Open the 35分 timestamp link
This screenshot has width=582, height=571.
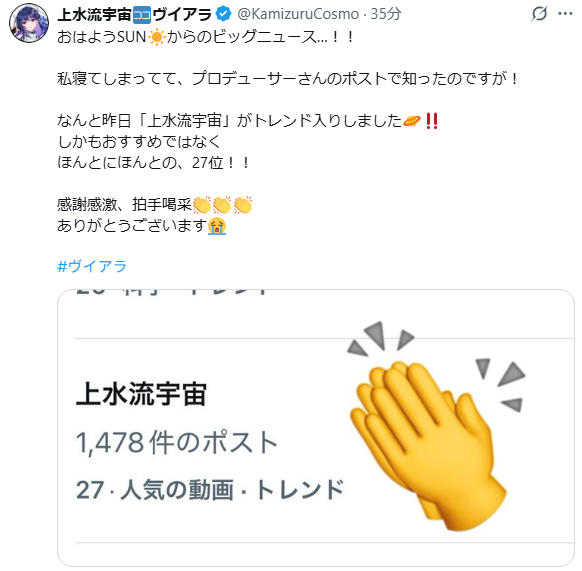tap(386, 14)
